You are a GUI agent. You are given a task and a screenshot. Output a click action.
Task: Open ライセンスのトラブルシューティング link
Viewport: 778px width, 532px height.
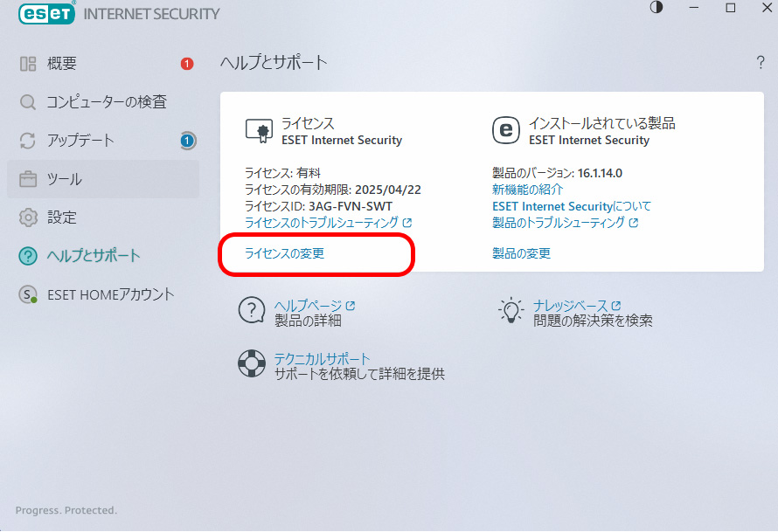click(328, 223)
